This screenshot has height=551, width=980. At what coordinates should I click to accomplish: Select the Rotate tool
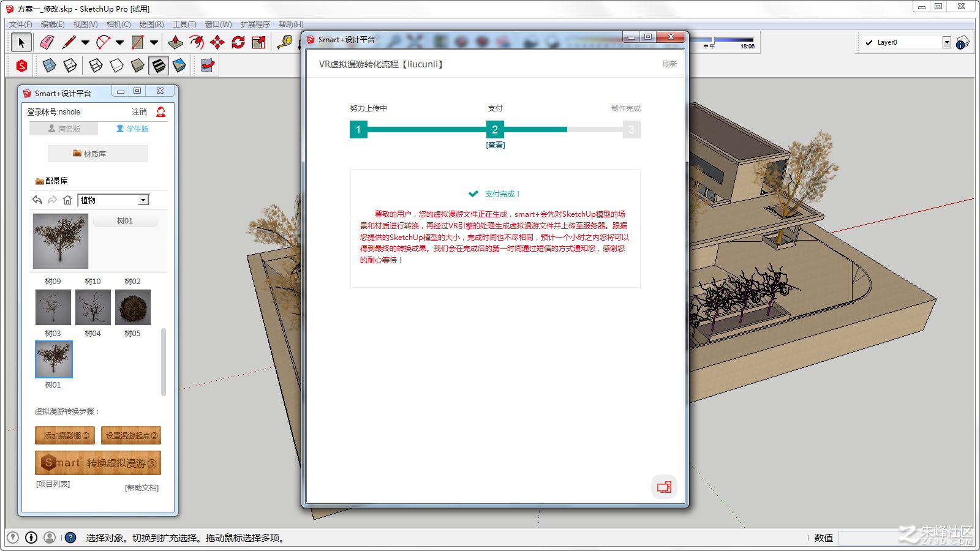(x=238, y=42)
